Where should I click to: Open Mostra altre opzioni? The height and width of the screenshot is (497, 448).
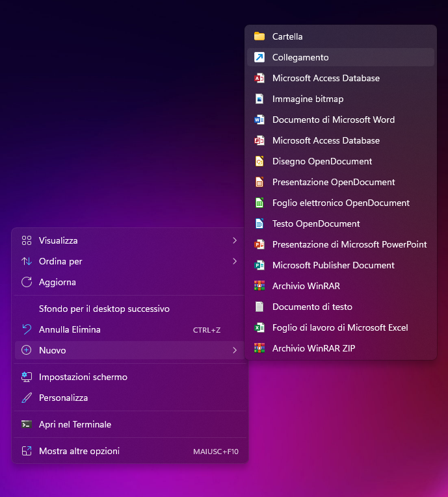click(x=79, y=451)
